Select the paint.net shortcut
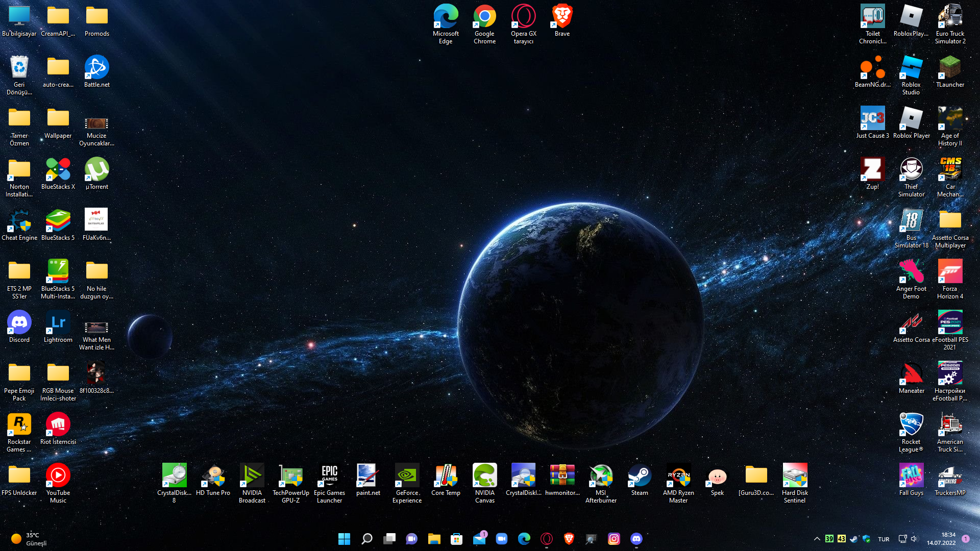This screenshot has height=551, width=980. point(368,480)
